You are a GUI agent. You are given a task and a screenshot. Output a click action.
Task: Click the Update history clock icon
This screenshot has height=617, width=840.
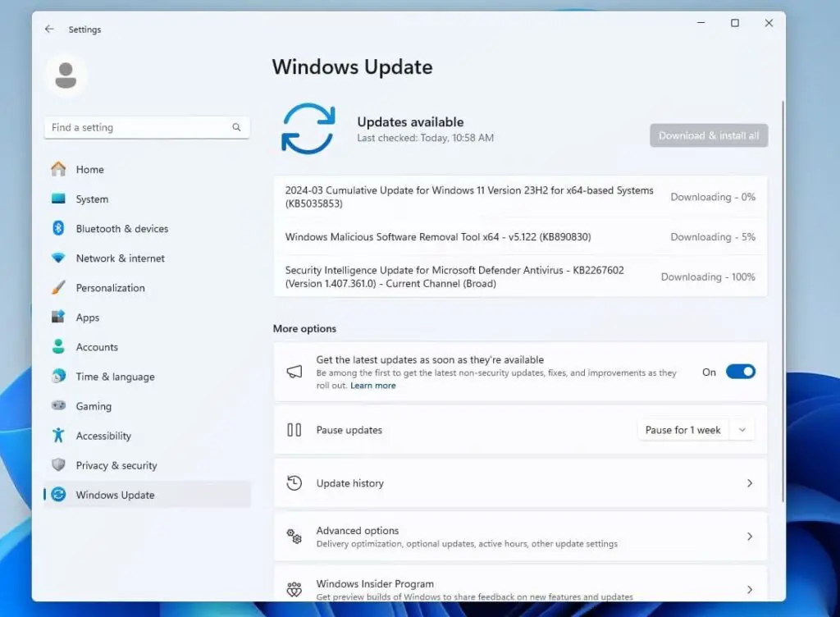point(294,483)
